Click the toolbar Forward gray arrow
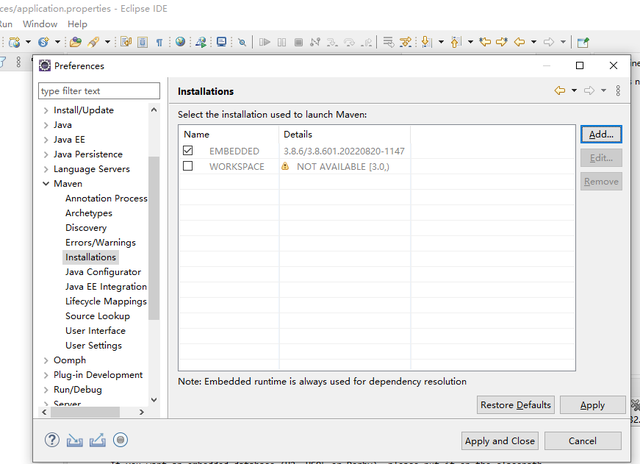640x464 pixels. click(x=549, y=42)
